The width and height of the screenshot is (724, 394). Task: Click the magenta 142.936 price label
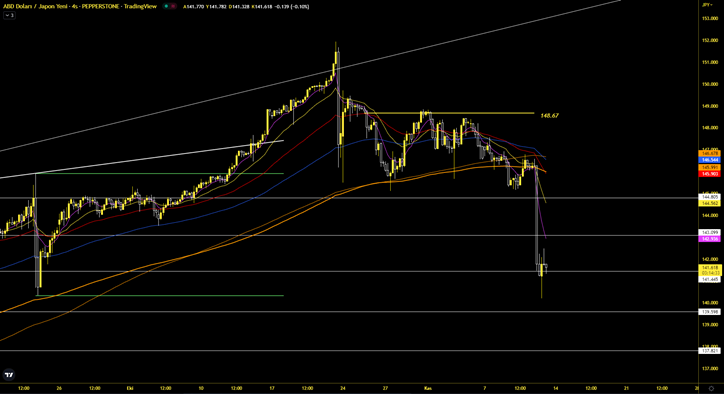coord(710,239)
